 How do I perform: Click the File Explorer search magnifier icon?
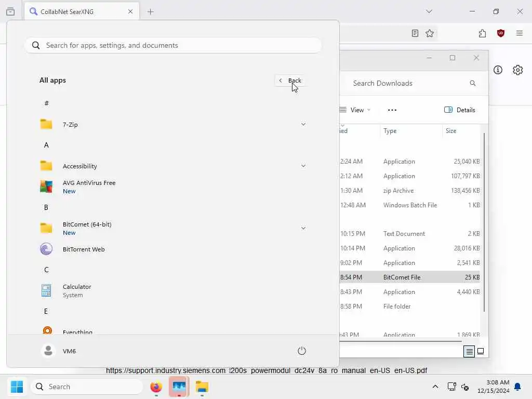pos(473,83)
